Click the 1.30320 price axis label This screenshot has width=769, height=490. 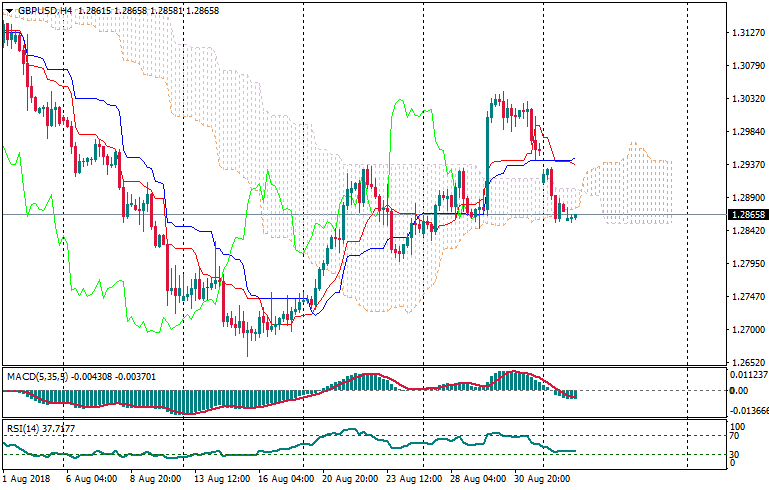pyautogui.click(x=746, y=99)
